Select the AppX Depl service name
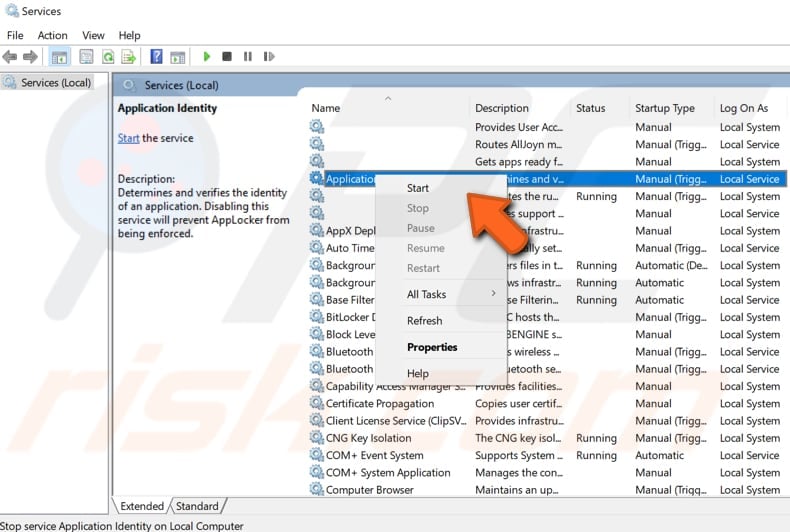The image size is (790, 532). (351, 231)
